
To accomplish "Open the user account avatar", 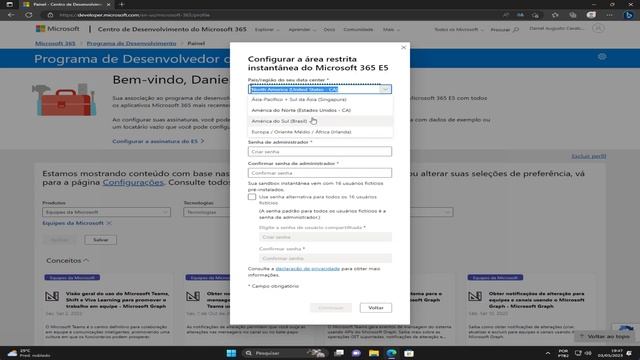I will click(x=598, y=29).
